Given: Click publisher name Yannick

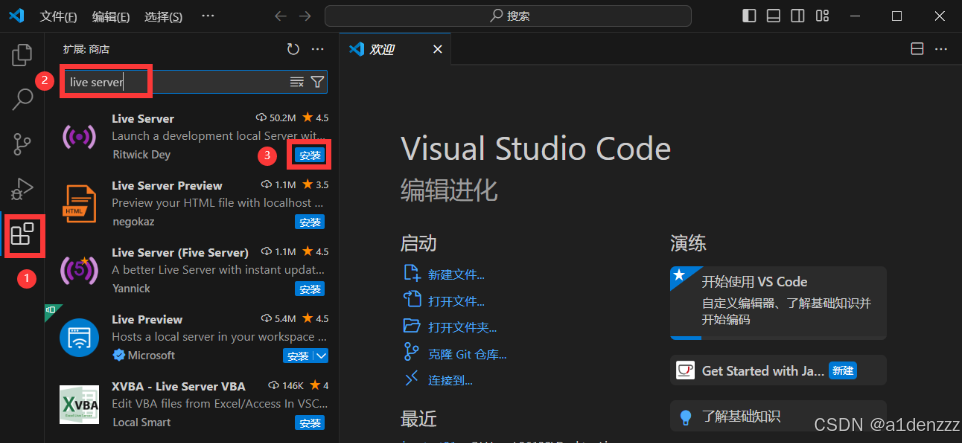Looking at the screenshot, I should coord(132,289).
